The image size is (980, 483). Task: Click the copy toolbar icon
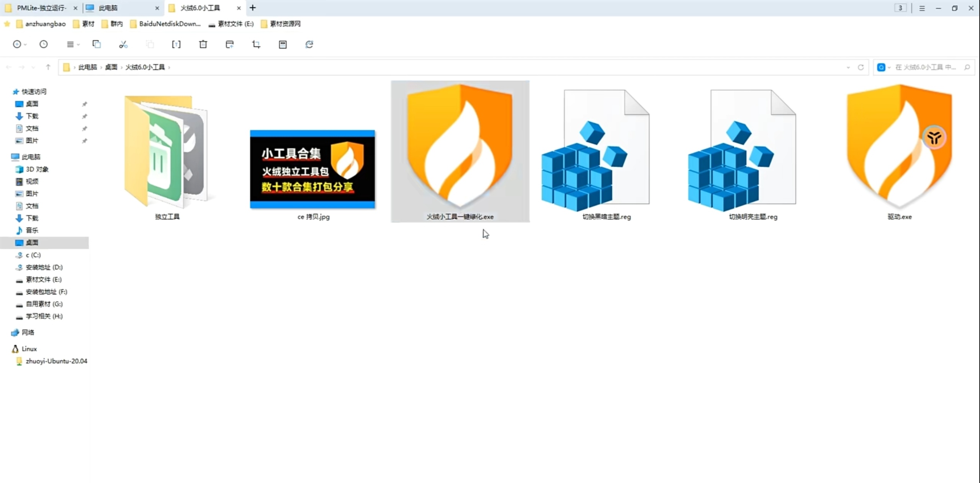coord(97,44)
